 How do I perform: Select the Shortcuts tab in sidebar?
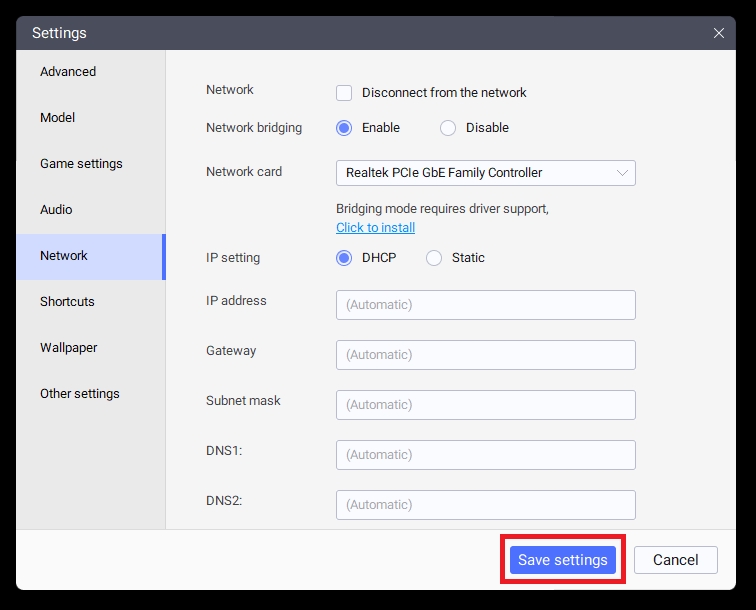[x=67, y=302]
